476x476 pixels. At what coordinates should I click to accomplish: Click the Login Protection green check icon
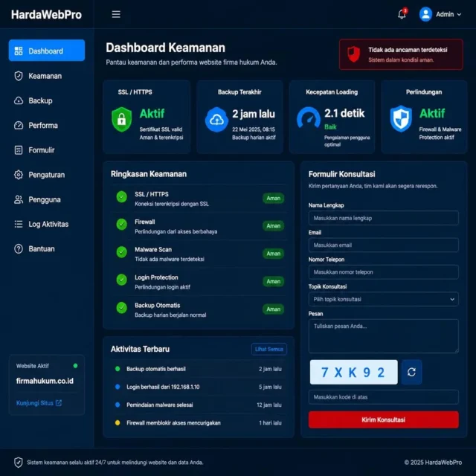pos(122,280)
